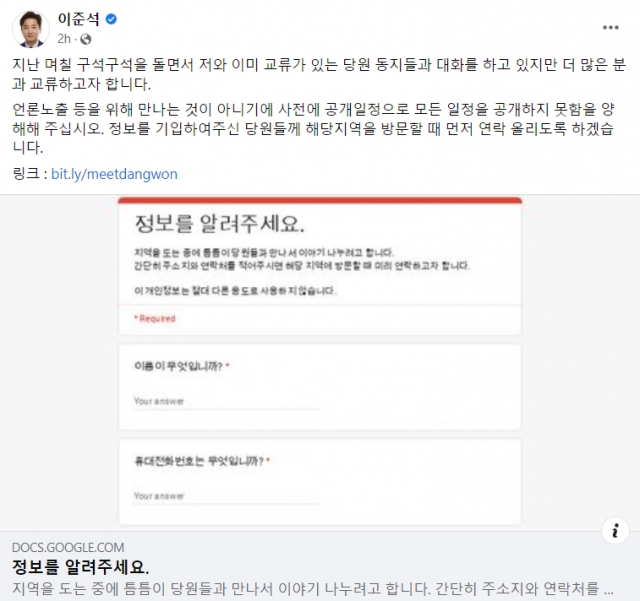This screenshot has width=640, height=601.
Task: Click the blue verified badge icon
Action: (x=111, y=19)
